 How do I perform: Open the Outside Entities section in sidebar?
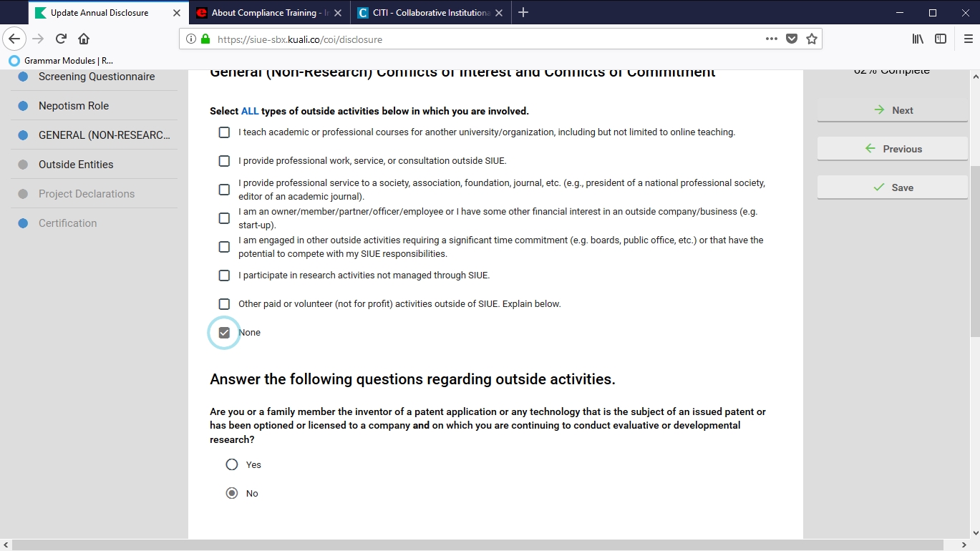point(76,165)
